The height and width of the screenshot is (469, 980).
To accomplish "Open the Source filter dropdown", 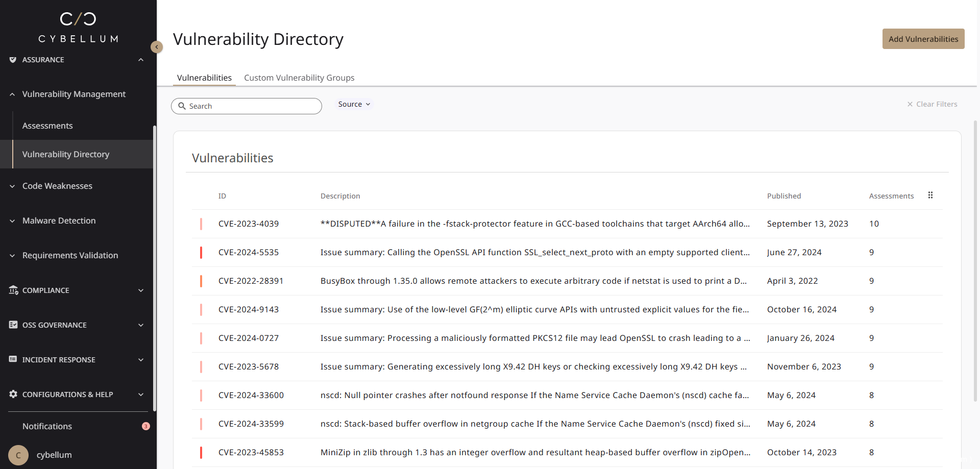I will pyautogui.click(x=354, y=104).
